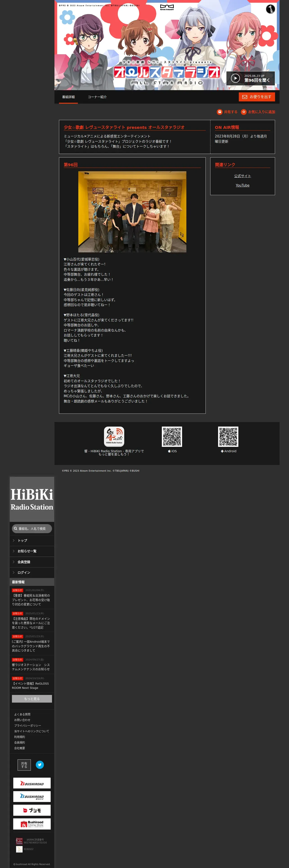Open the news 【注意喚起】弊社のドメイン notice
Image resolution: width=289 pixels, height=868 pixels.
pyautogui.click(x=31, y=623)
